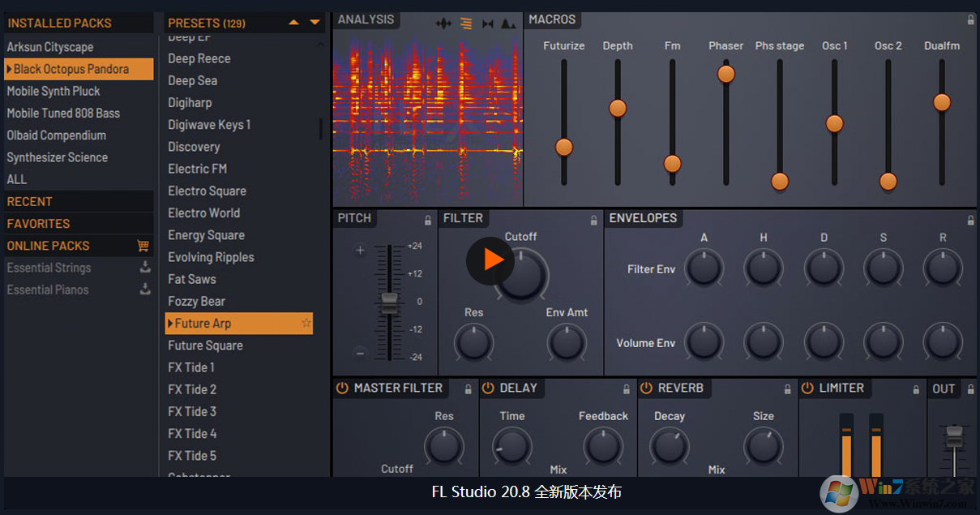The image size is (980, 515).
Task: Go to previous preset with up arrow
Action: point(294,23)
